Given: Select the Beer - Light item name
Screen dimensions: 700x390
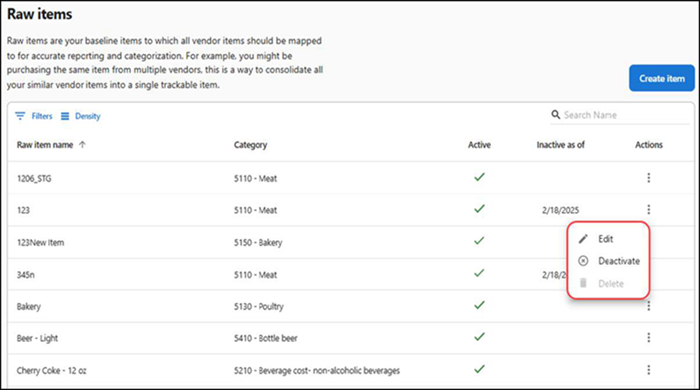Looking at the screenshot, I should point(38,338).
